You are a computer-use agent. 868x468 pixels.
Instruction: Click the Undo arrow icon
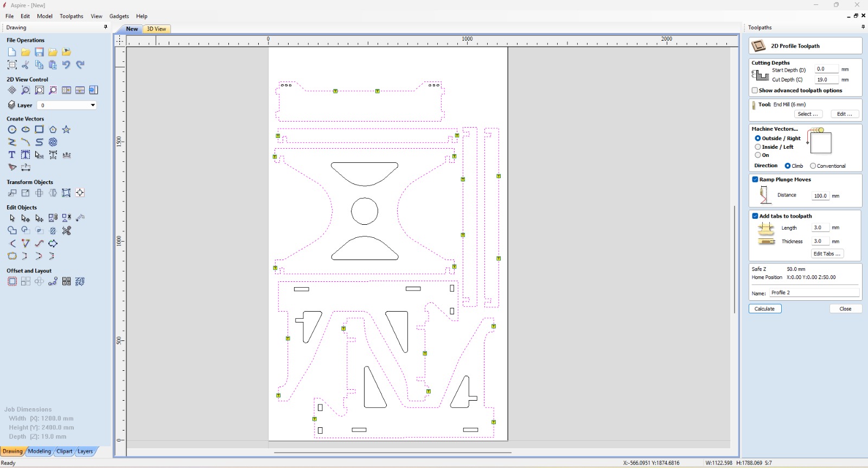pyautogui.click(x=66, y=65)
